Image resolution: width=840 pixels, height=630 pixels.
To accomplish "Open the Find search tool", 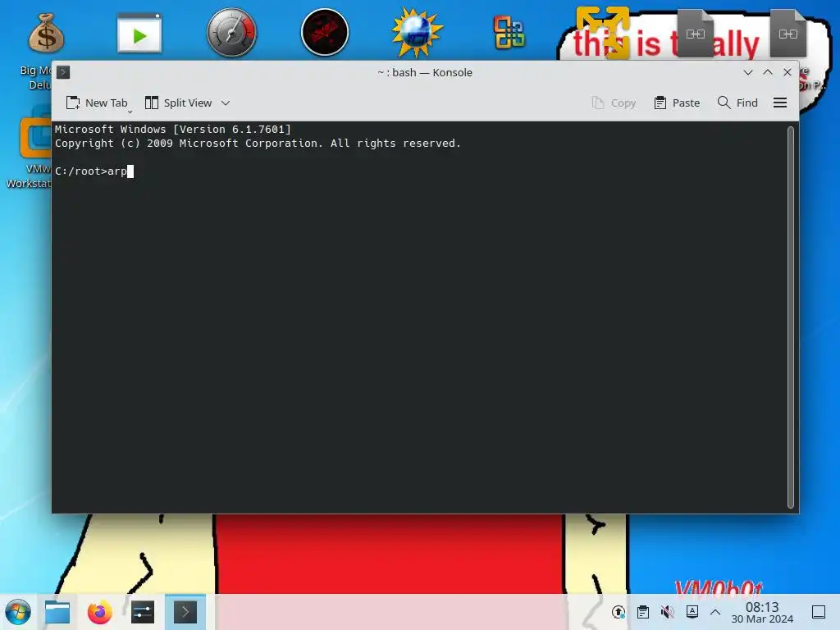I will tap(737, 103).
